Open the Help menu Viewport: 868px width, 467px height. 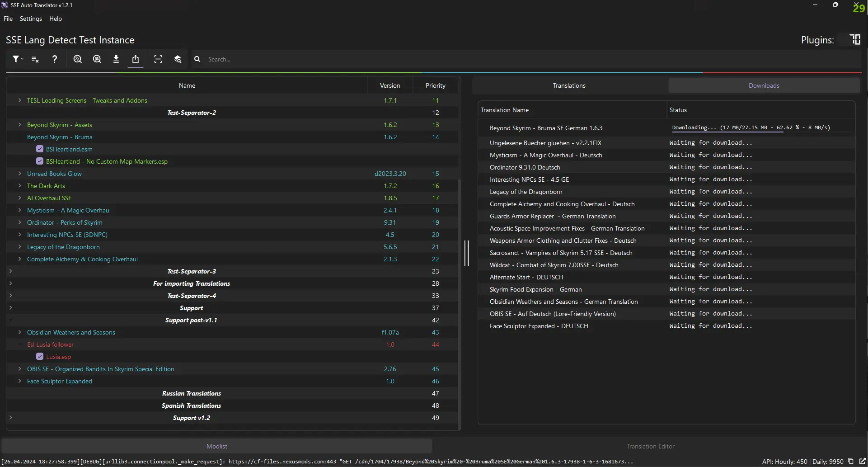point(56,19)
